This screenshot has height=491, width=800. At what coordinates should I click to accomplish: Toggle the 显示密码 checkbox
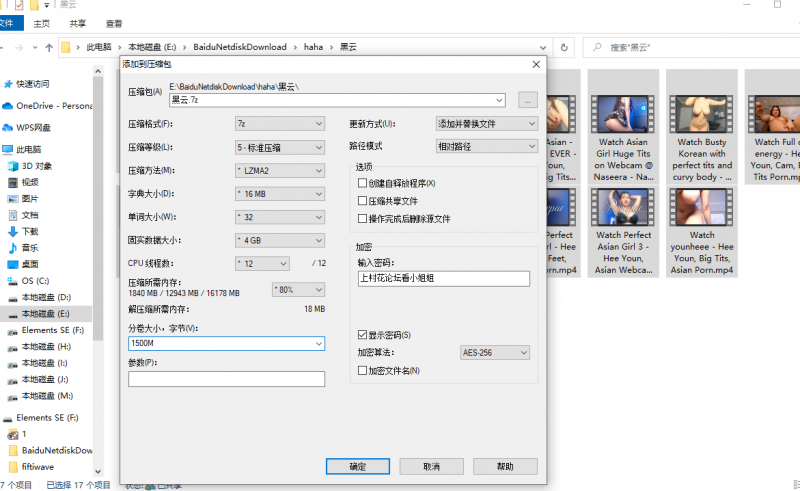(x=363, y=335)
